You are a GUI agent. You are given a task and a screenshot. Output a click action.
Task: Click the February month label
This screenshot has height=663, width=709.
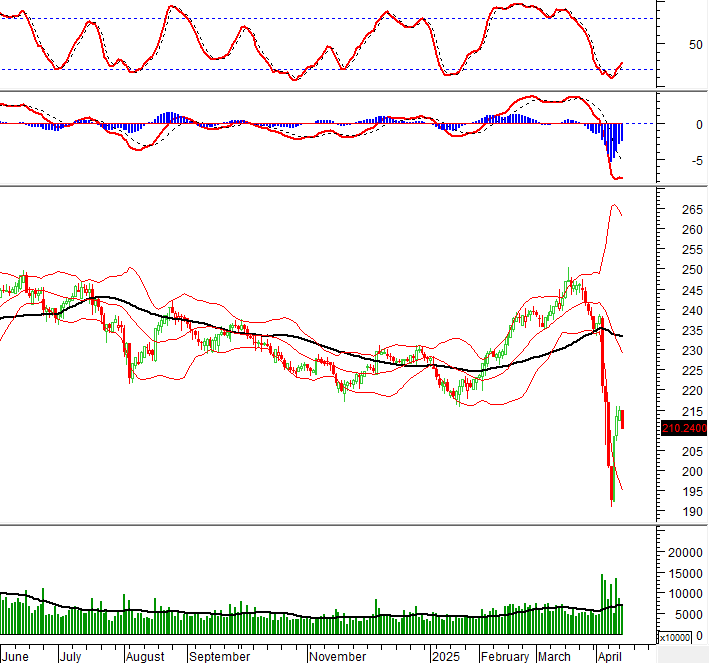click(x=505, y=657)
